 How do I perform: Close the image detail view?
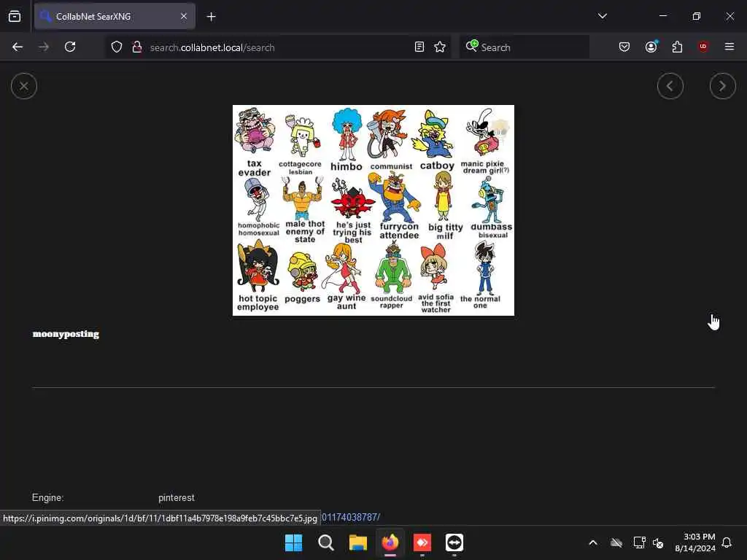pos(24,86)
